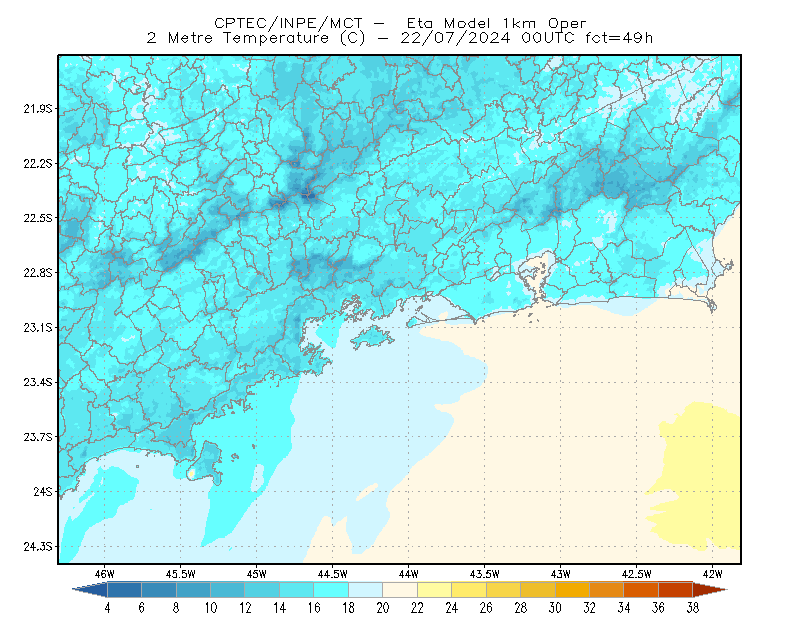Click the latitude label 24.3S

tap(38, 547)
